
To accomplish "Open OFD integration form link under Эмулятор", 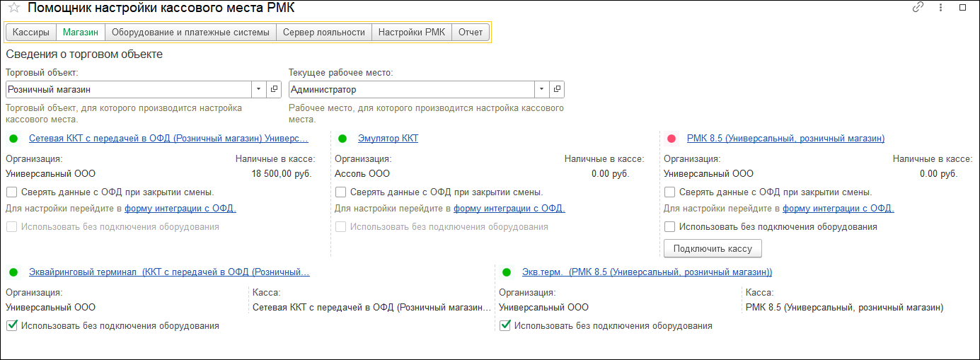I will coord(509,209).
